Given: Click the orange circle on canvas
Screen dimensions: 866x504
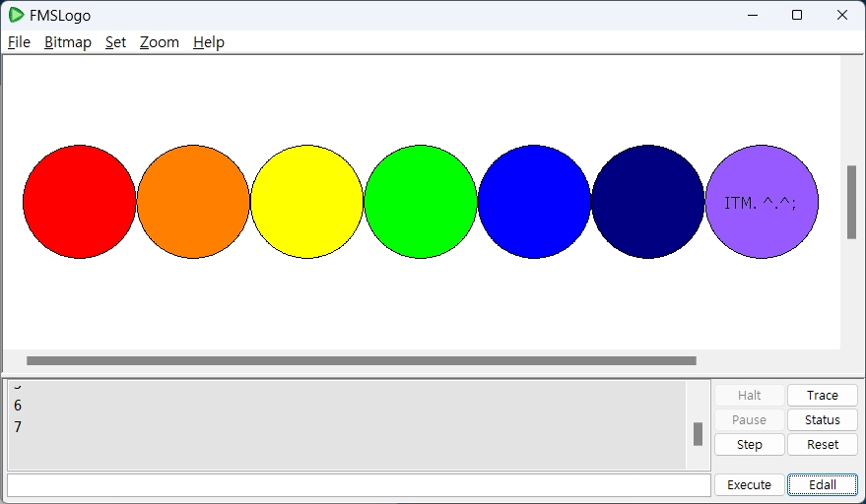Looking at the screenshot, I should pos(193,202).
